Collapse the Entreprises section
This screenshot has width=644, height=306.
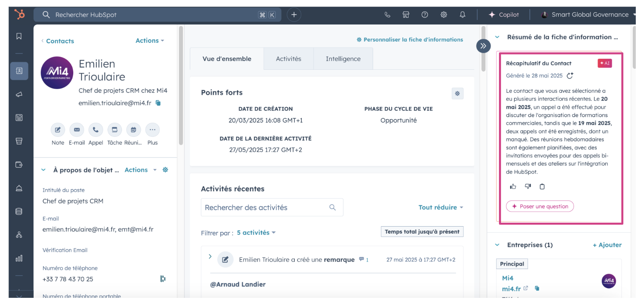point(497,245)
